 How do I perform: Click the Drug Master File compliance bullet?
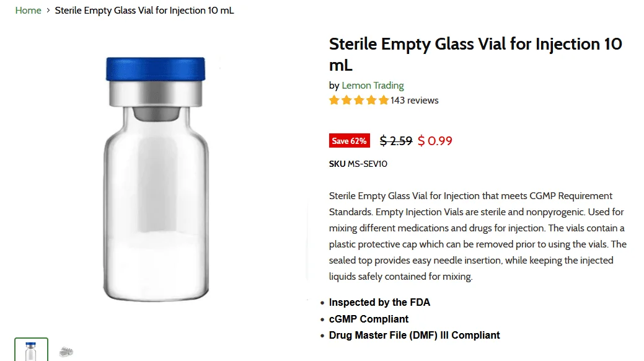click(414, 335)
